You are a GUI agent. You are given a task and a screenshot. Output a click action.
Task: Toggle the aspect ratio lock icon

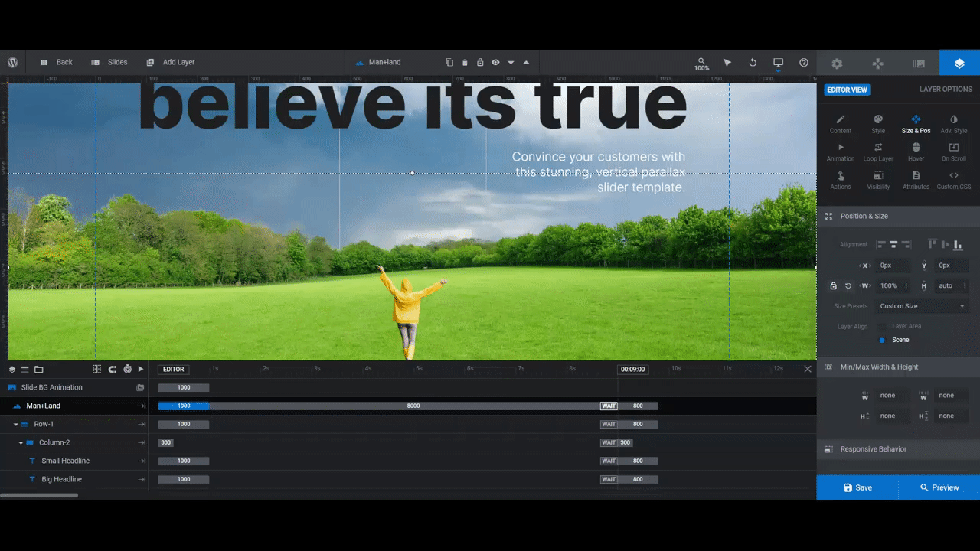tap(834, 286)
